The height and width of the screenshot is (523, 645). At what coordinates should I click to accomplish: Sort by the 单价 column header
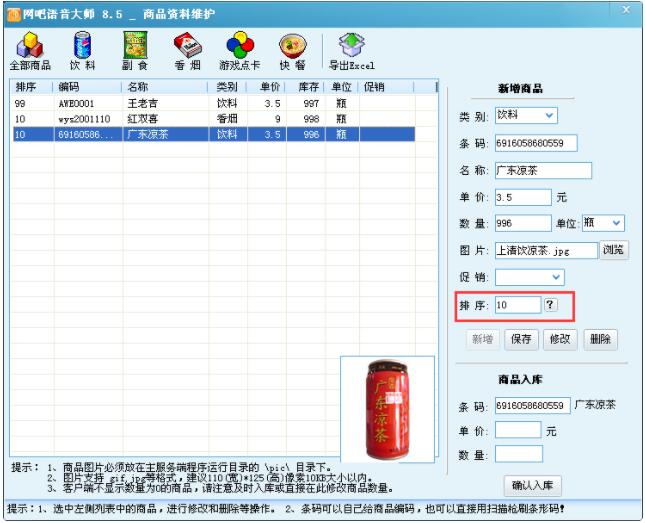point(267,87)
